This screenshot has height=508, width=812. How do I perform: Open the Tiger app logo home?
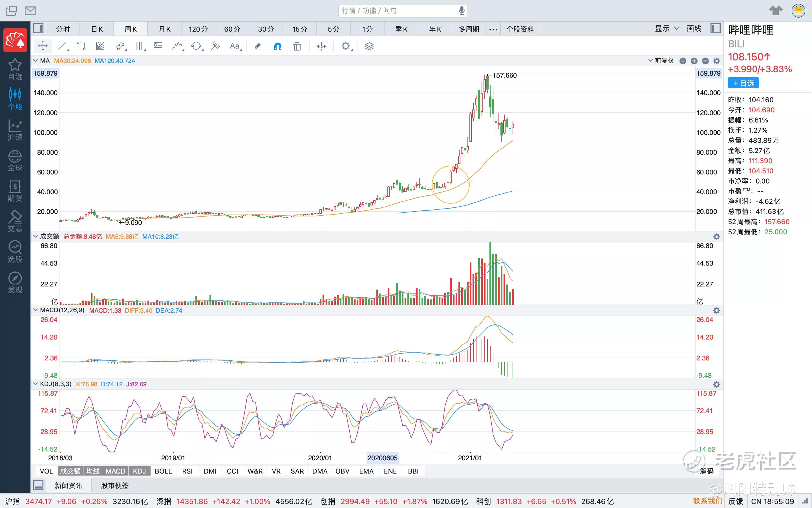15,40
